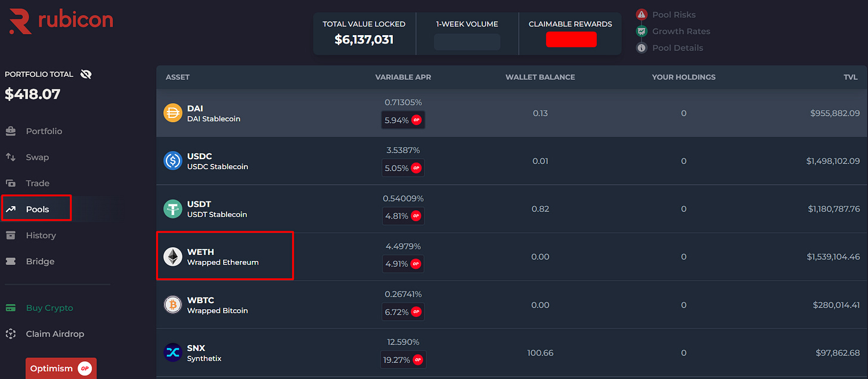This screenshot has width=868, height=379.
Task: Click the WETH token icon
Action: [173, 257]
